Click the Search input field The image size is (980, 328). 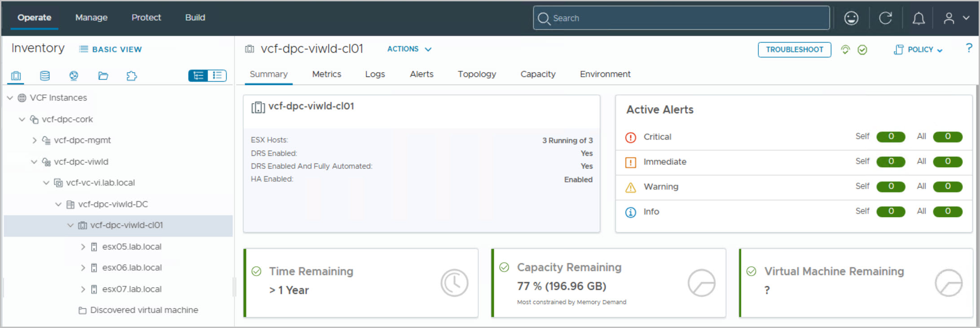pyautogui.click(x=681, y=18)
